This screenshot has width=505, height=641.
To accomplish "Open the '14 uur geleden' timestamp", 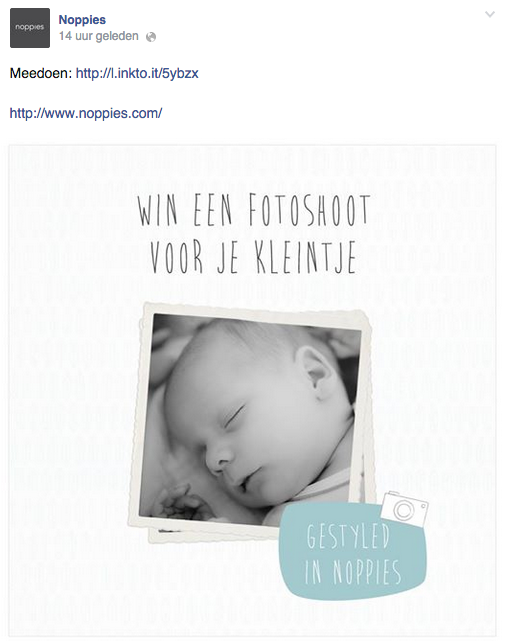I will [x=99, y=36].
